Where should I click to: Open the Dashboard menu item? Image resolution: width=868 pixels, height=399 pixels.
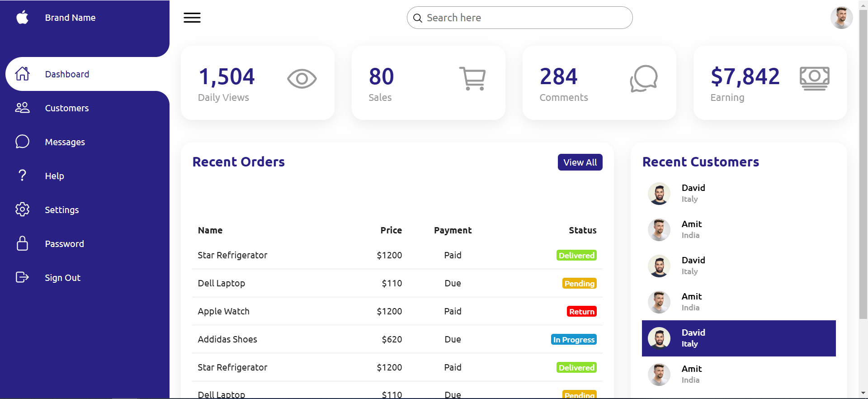pos(67,74)
